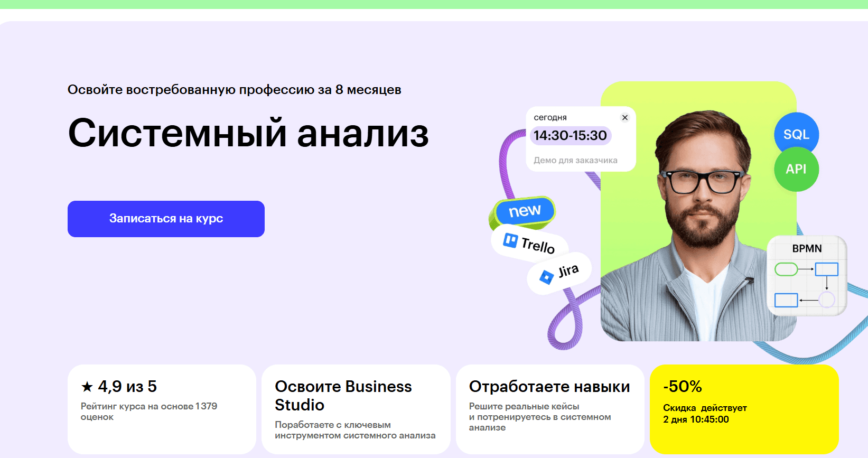The height and width of the screenshot is (458, 868).
Task: Click the "Демо для заказчика" event label
Action: [575, 160]
